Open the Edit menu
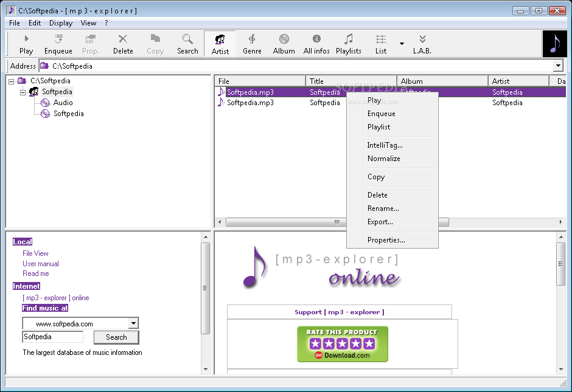The width and height of the screenshot is (572, 392). tap(35, 23)
